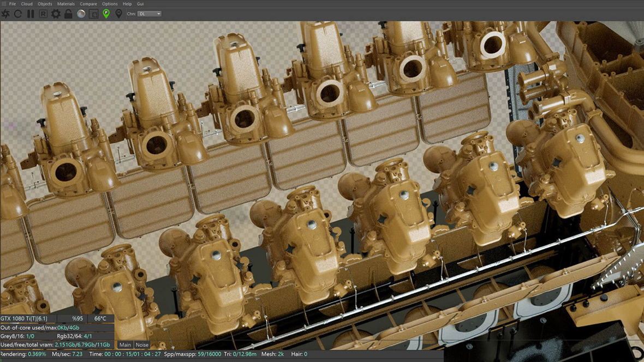Viewport: 644px width, 362px height.
Task: Click the R reset render icon
Action: [x=43, y=14]
